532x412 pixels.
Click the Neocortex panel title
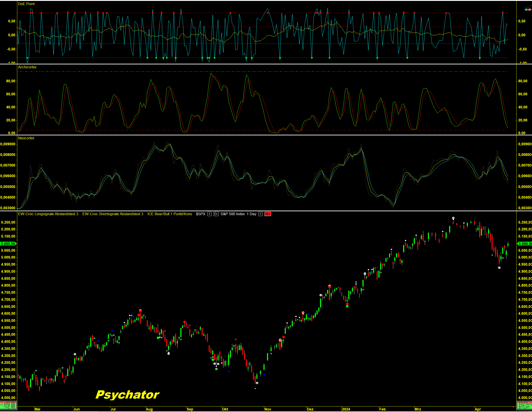point(26,138)
